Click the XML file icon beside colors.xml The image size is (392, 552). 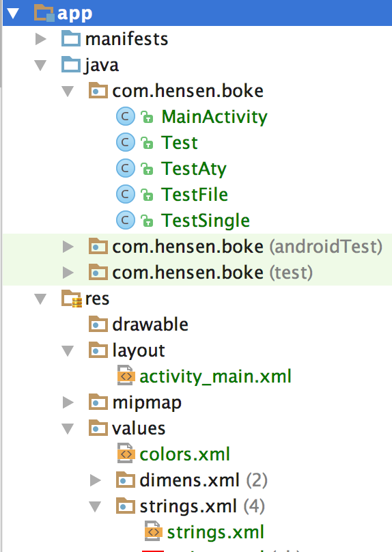click(126, 454)
